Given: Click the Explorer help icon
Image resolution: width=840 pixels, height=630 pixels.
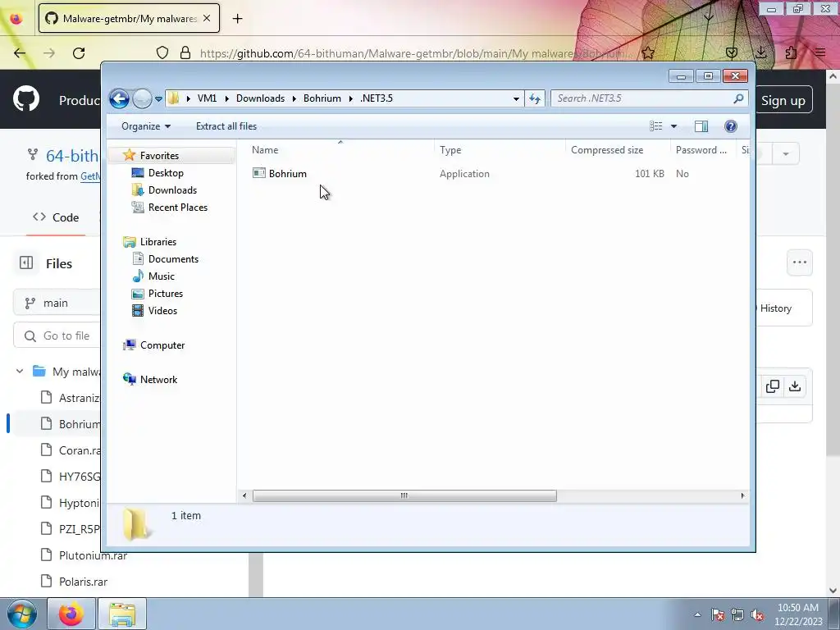Looking at the screenshot, I should [x=731, y=126].
